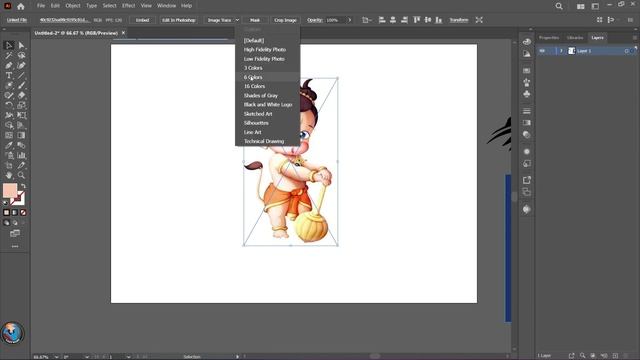The image size is (640, 360).
Task: Click the Transform link
Action: click(x=459, y=20)
